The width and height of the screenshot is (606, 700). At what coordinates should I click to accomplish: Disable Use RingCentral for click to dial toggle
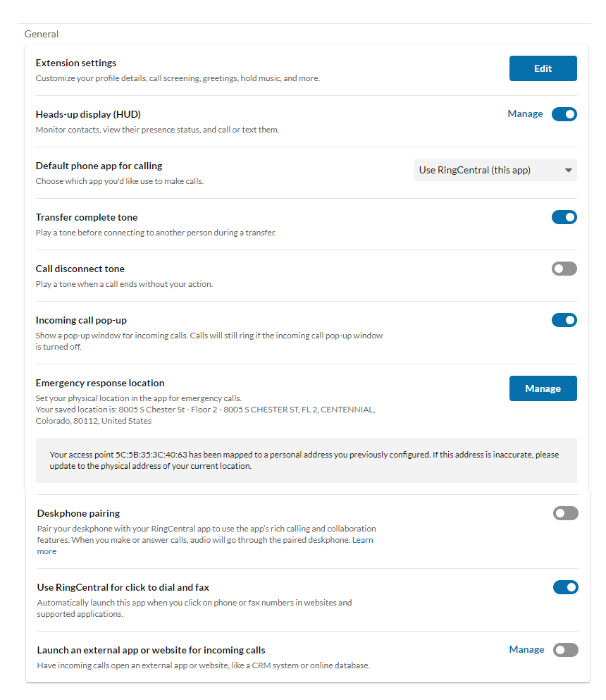pos(565,587)
